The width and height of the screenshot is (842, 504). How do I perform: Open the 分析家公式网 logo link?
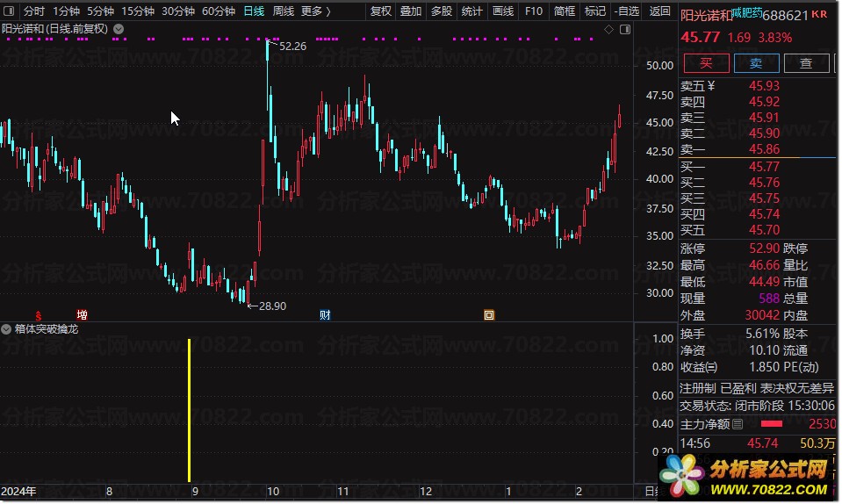click(x=746, y=476)
